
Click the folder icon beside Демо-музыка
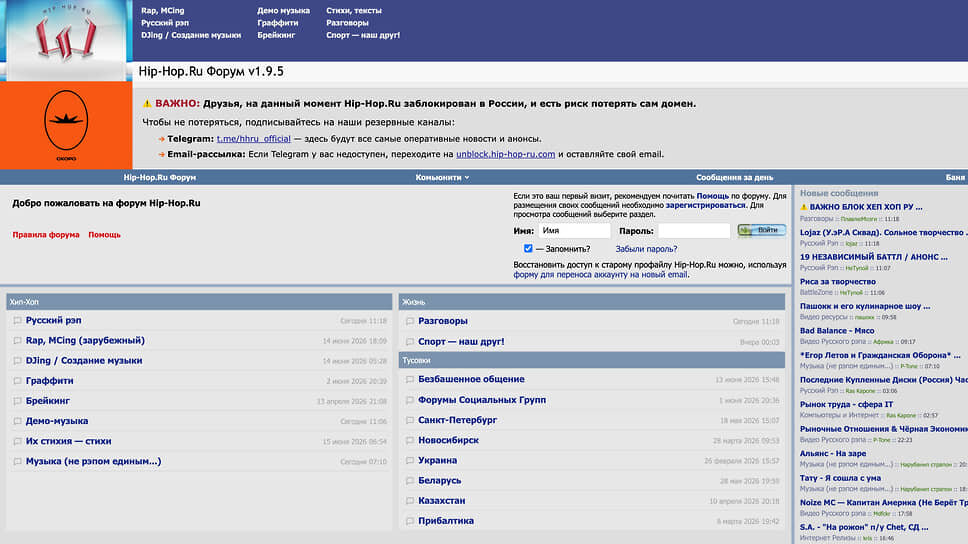pyautogui.click(x=17, y=421)
